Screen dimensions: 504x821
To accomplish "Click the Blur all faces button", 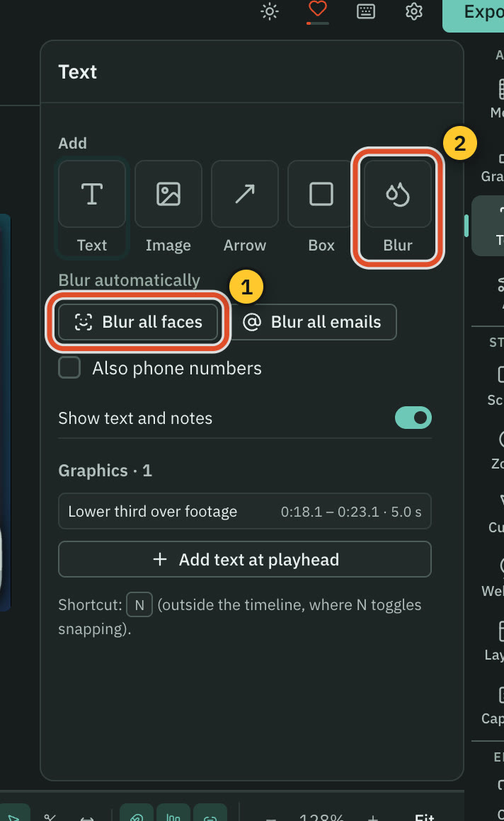I will click(138, 322).
